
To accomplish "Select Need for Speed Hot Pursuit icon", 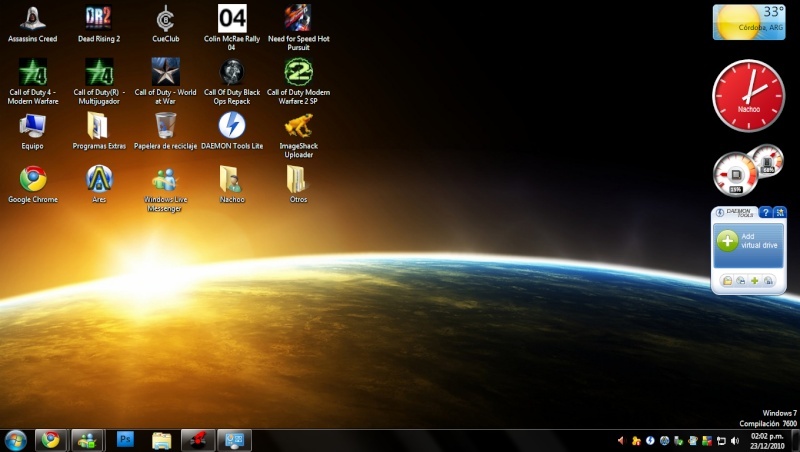I will point(298,28).
